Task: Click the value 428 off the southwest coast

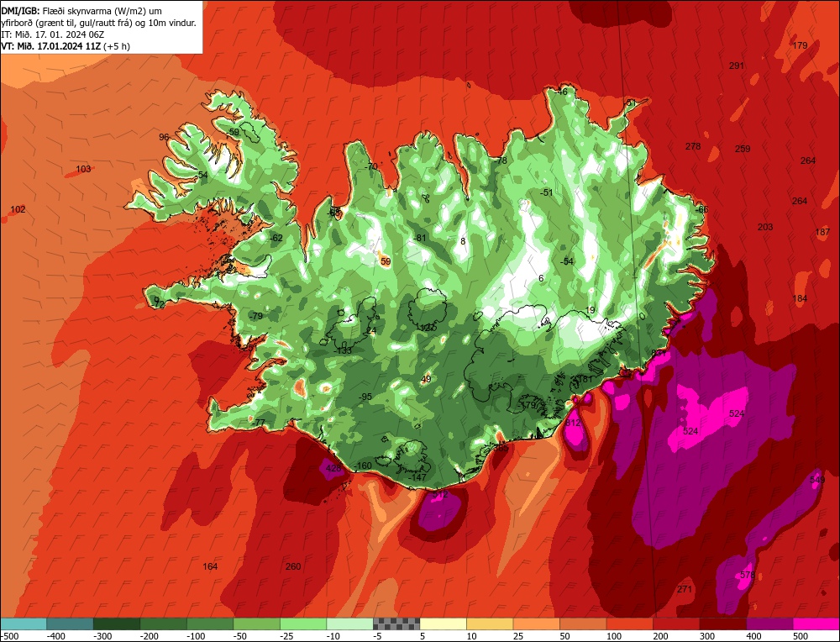Action: pyautogui.click(x=333, y=468)
